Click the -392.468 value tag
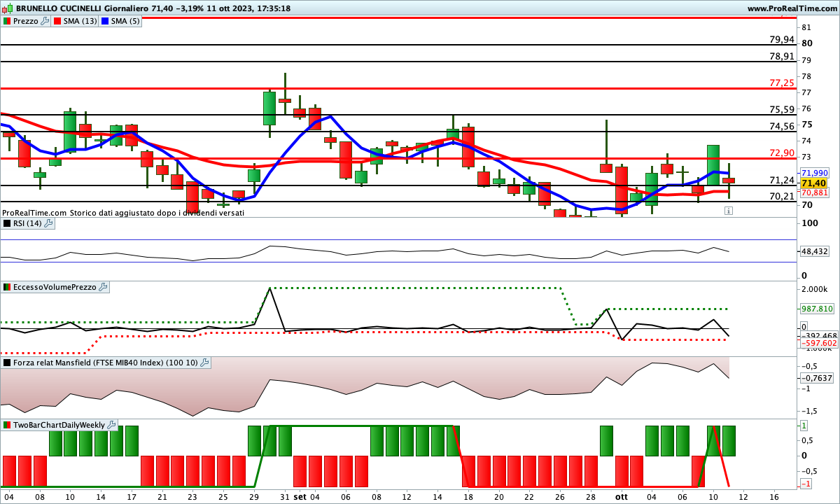 coord(818,335)
